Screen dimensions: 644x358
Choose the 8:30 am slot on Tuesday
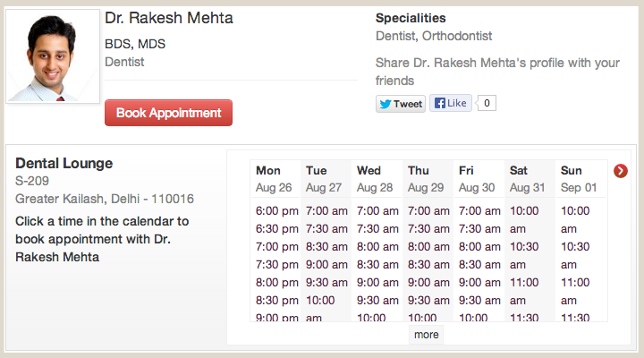pyautogui.click(x=327, y=247)
